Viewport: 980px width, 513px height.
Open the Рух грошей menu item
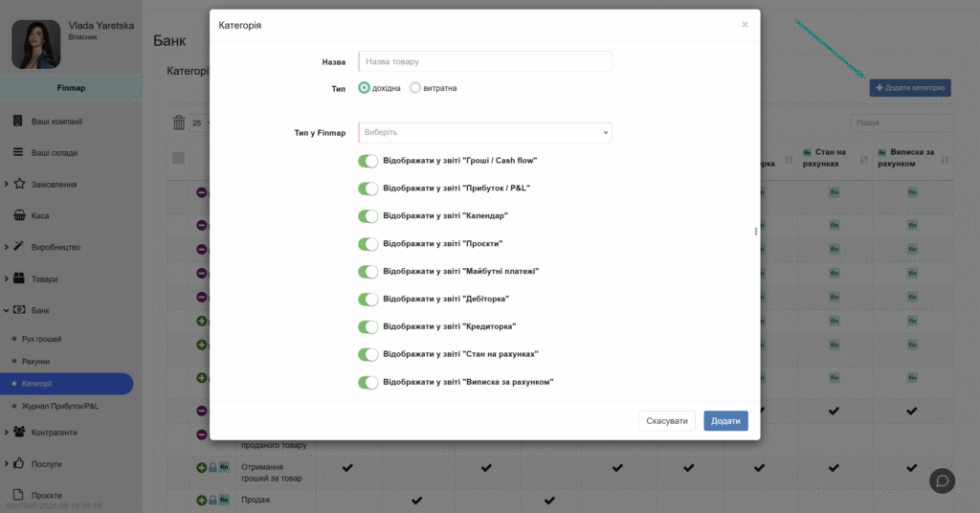pos(41,339)
